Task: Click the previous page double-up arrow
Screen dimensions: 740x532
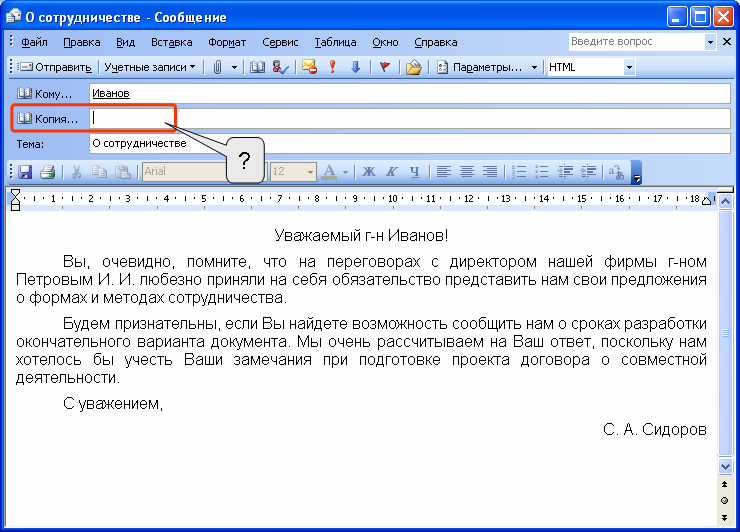Action: click(x=725, y=484)
